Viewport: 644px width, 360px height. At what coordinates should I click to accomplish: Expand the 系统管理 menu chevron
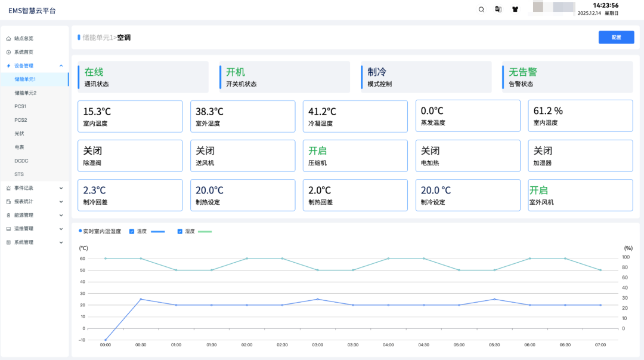pos(61,242)
